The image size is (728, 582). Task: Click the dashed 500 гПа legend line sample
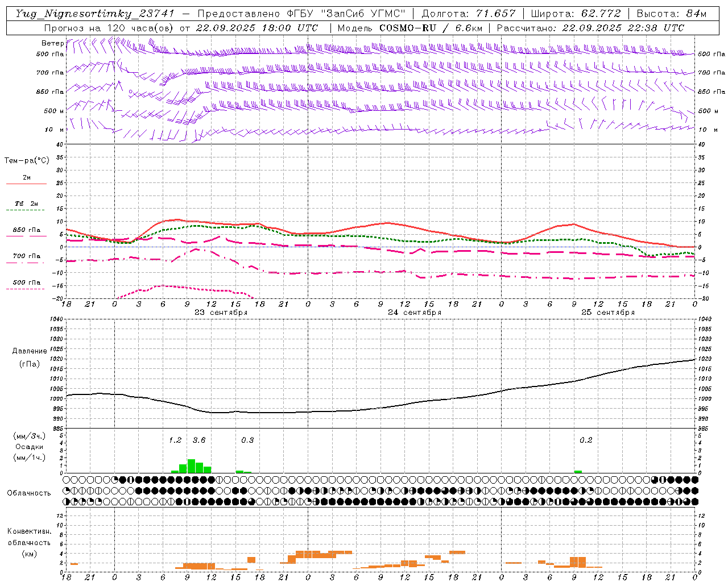coord(26,289)
